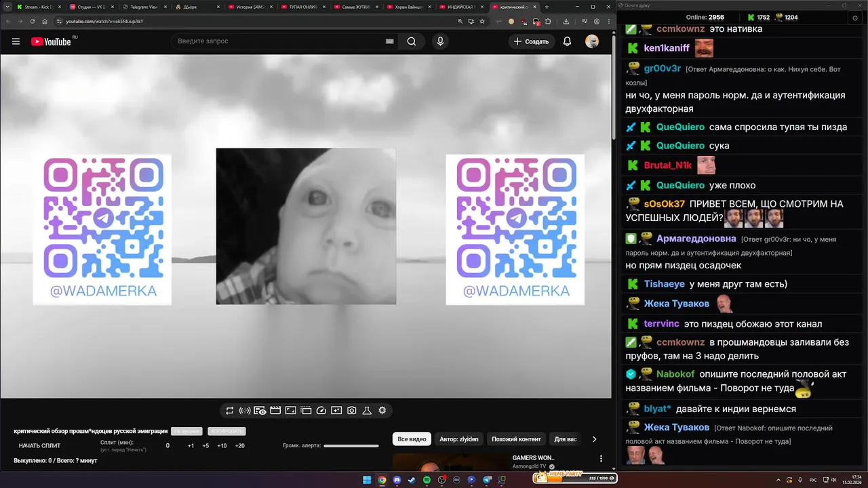Switch to the Студия — VK browser tab

click(90, 7)
